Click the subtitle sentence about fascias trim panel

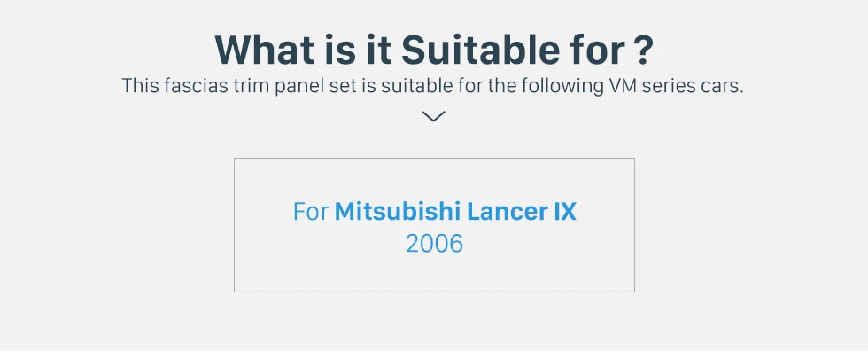432,86
